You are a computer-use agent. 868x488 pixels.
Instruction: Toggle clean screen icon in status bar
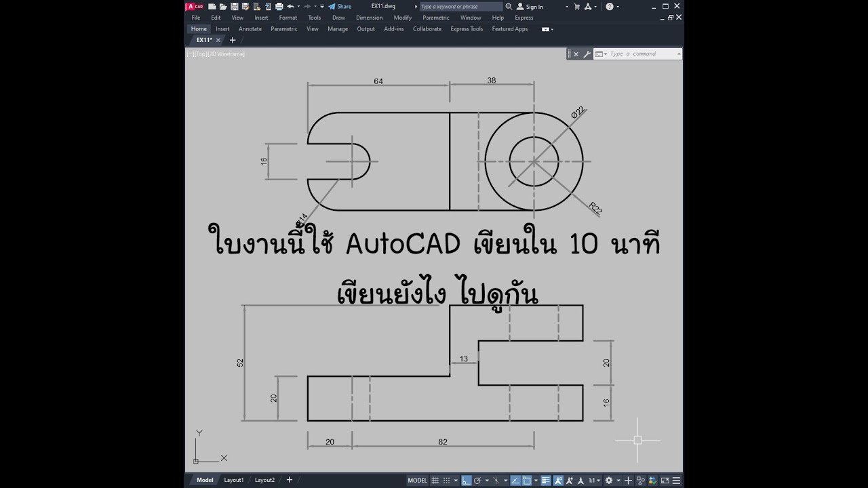coord(665,481)
